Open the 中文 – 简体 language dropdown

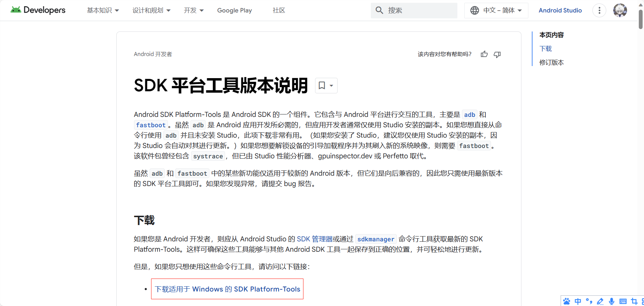click(x=496, y=10)
